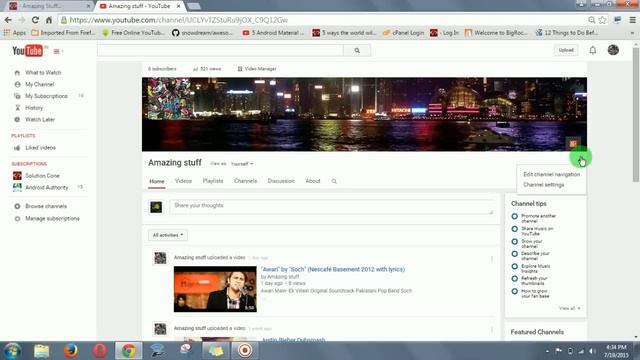Viewport: 640px width, 360px height.
Task: Open the Awari video thumbnail
Action: point(215,289)
